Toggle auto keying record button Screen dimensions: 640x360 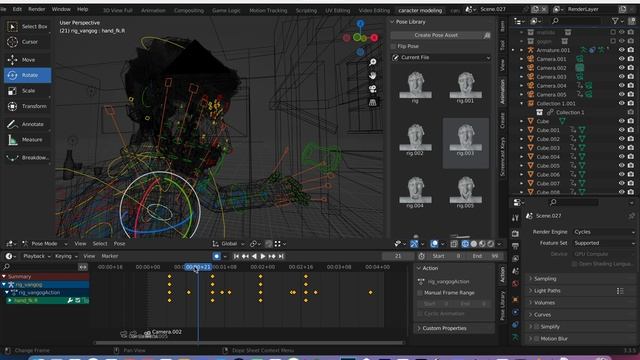217,256
